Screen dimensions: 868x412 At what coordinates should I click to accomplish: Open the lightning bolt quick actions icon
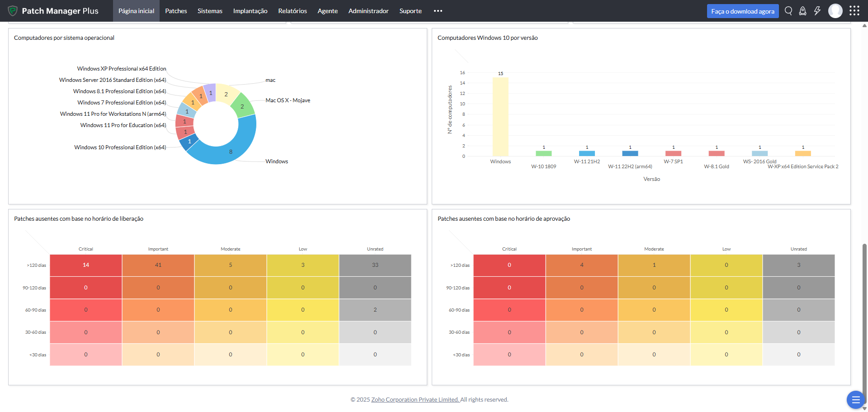(x=817, y=11)
